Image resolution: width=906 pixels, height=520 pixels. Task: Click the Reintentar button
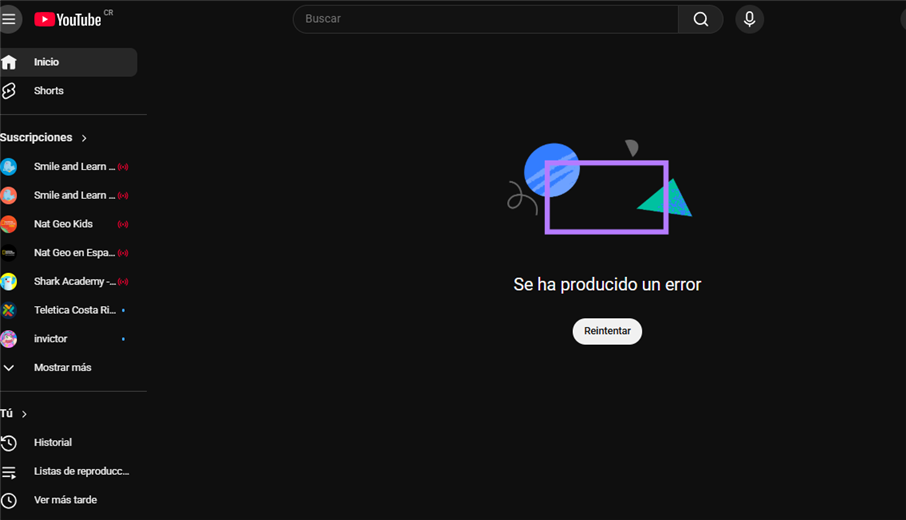(607, 331)
